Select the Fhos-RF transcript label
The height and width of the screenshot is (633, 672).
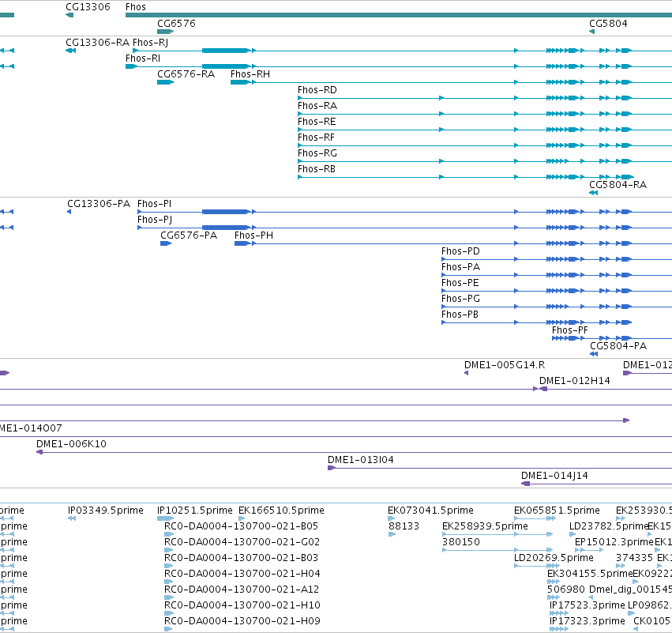(x=317, y=138)
